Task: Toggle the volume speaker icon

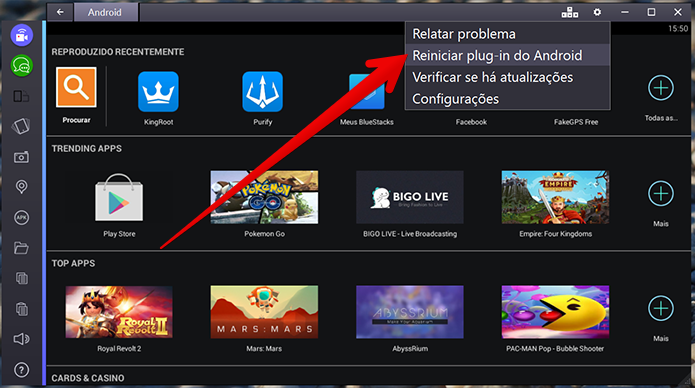Action: click(21, 339)
